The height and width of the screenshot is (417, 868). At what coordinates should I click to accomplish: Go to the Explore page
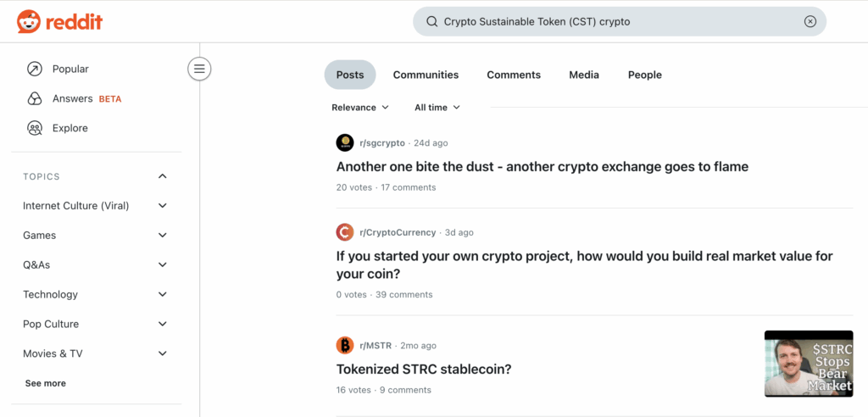(70, 128)
